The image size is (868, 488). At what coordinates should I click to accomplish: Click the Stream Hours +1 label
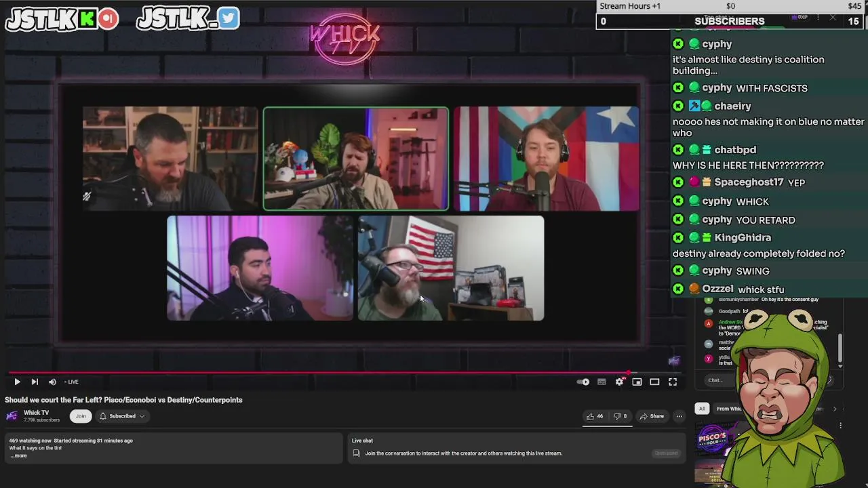[x=630, y=6]
